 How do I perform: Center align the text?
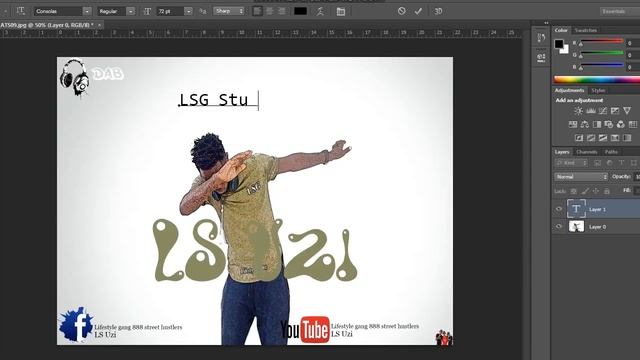(269, 11)
